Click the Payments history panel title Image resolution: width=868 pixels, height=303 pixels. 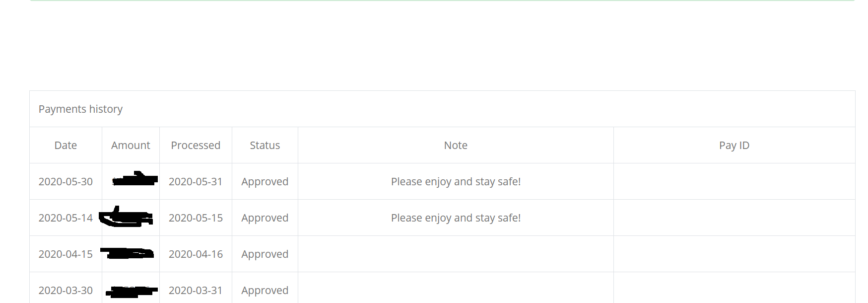coord(80,109)
